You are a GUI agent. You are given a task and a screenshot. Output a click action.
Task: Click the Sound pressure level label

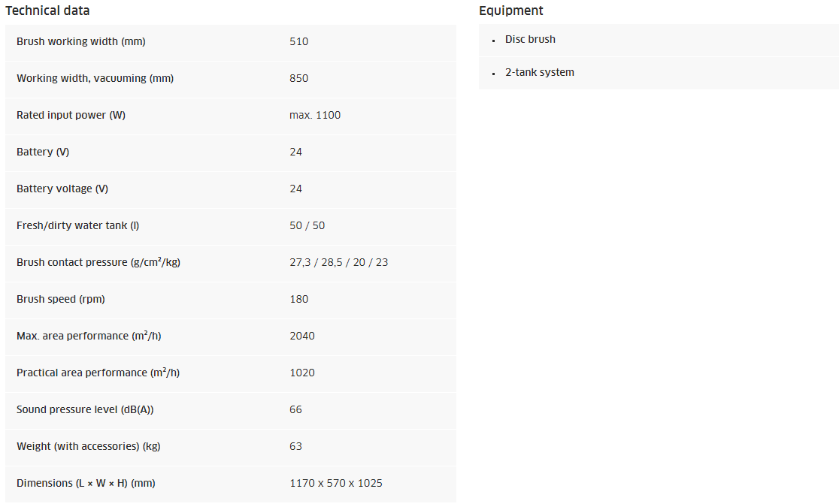(x=85, y=409)
